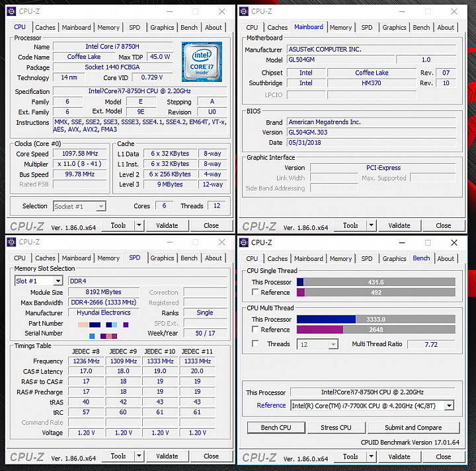Screen dimensions: 476x471
Task: Click the Threads count field showing 12 in CPU window
Action: tap(217, 205)
